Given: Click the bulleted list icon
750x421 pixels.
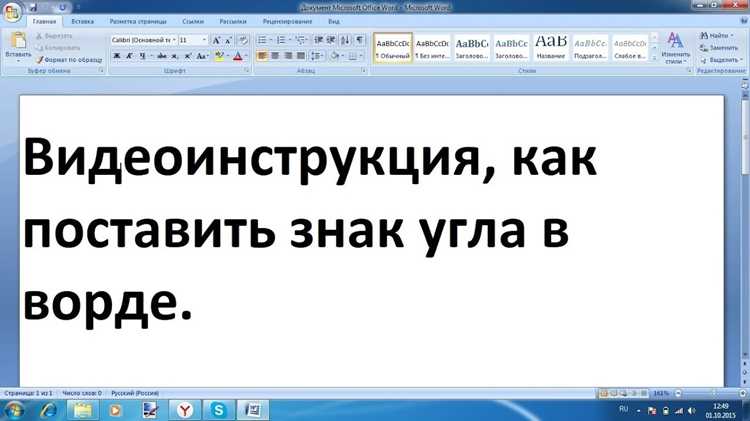Looking at the screenshot, I should (x=262, y=40).
